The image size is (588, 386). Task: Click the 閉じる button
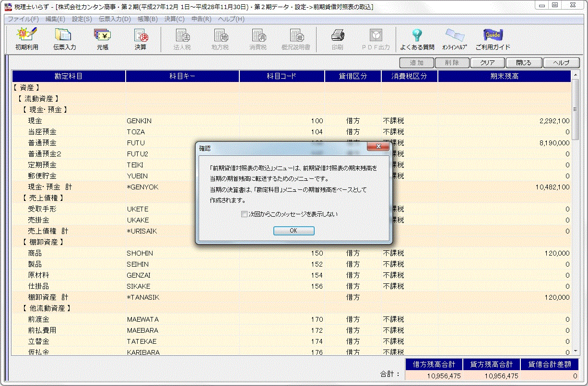(x=524, y=63)
